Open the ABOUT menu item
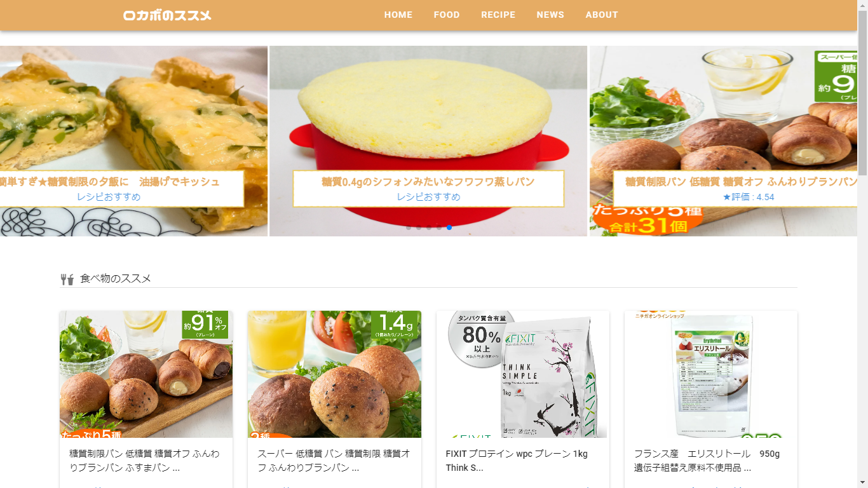The width and height of the screenshot is (868, 488). (x=602, y=15)
